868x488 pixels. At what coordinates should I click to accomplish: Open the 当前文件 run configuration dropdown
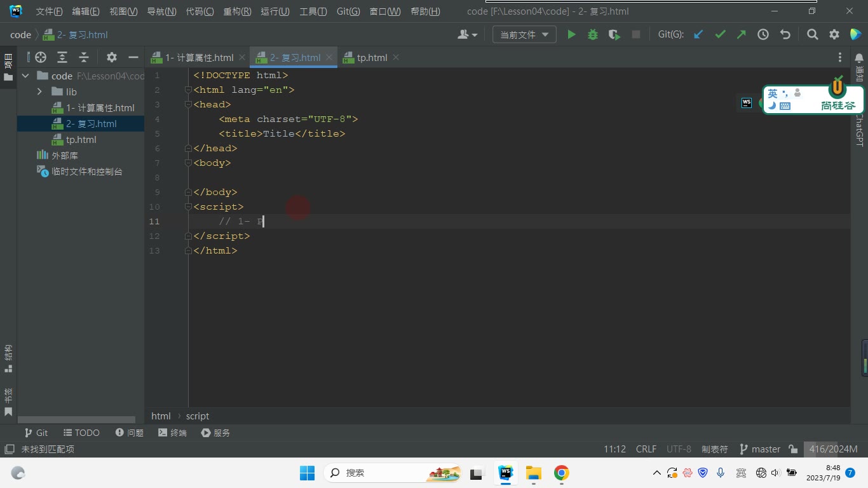[524, 35]
